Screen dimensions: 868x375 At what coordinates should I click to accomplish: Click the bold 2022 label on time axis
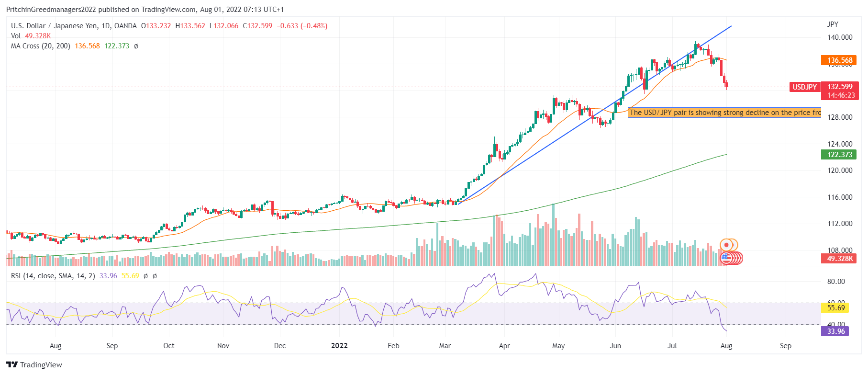339,346
